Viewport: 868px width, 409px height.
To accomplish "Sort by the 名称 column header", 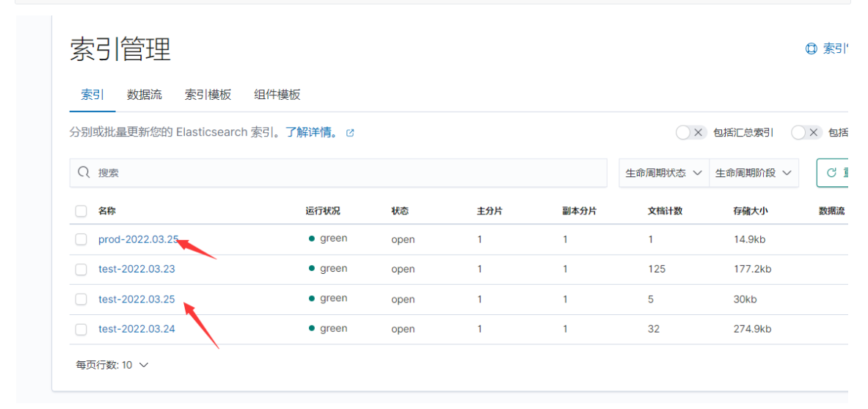I will (x=107, y=211).
